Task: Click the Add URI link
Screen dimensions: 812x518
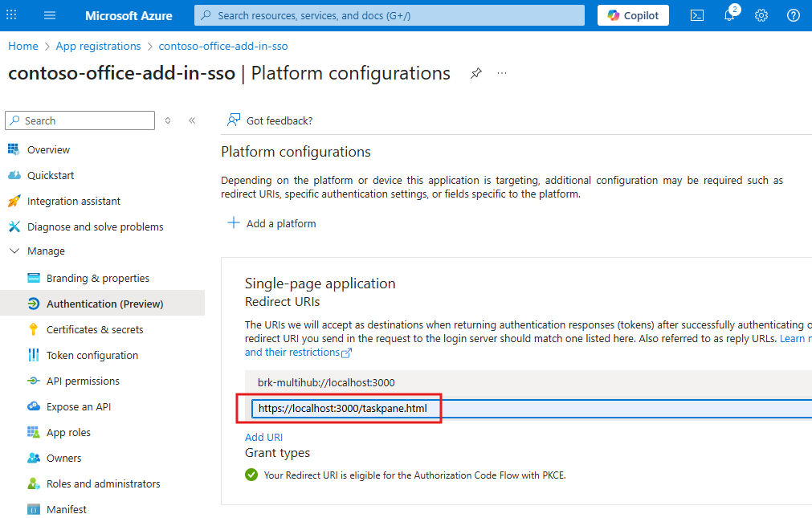Action: coord(263,437)
